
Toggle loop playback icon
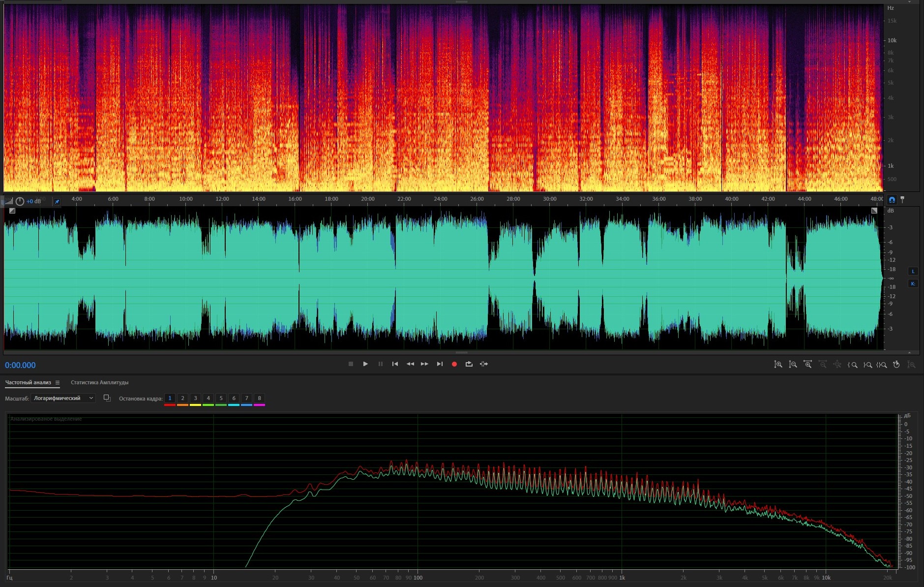pos(469,364)
